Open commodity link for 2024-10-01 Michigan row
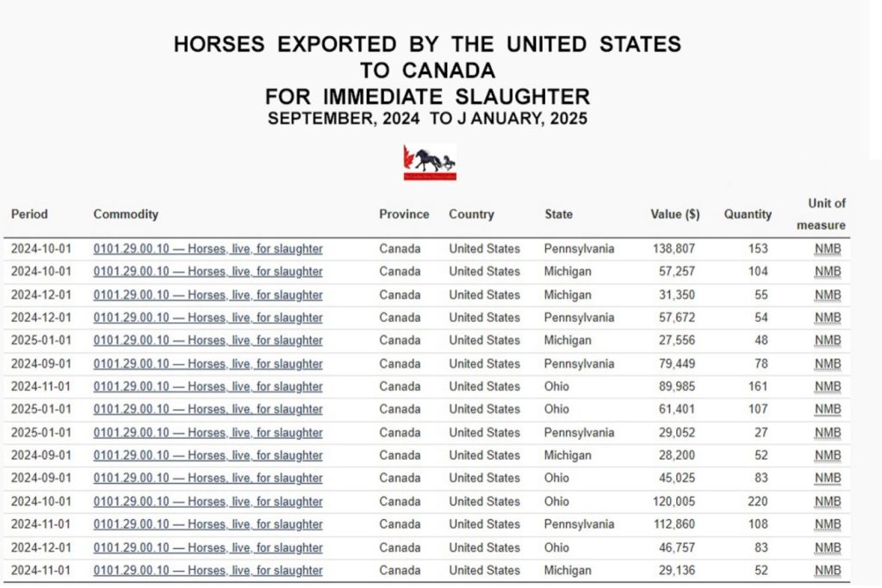The image size is (882, 588). click(208, 272)
